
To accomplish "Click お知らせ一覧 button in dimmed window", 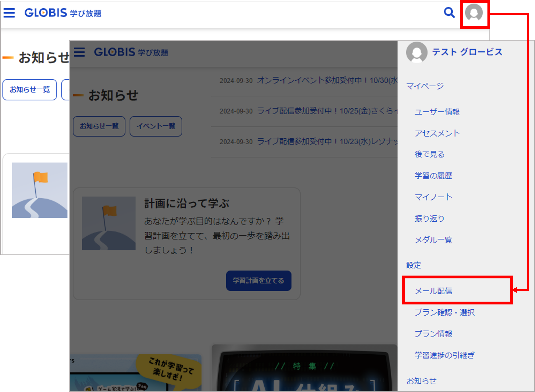I will point(99,126).
